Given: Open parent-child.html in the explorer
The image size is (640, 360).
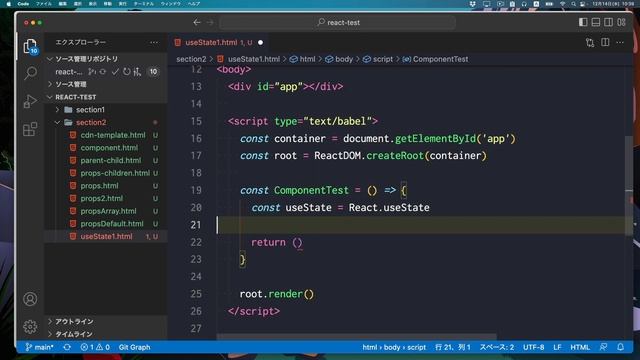Looking at the screenshot, I should click(x=106, y=160).
